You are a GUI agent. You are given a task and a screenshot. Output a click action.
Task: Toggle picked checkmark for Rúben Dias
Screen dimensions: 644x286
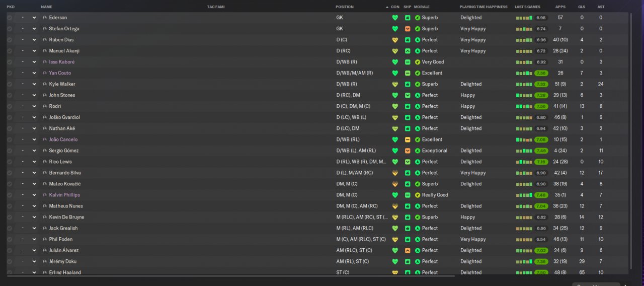pyautogui.click(x=10, y=40)
